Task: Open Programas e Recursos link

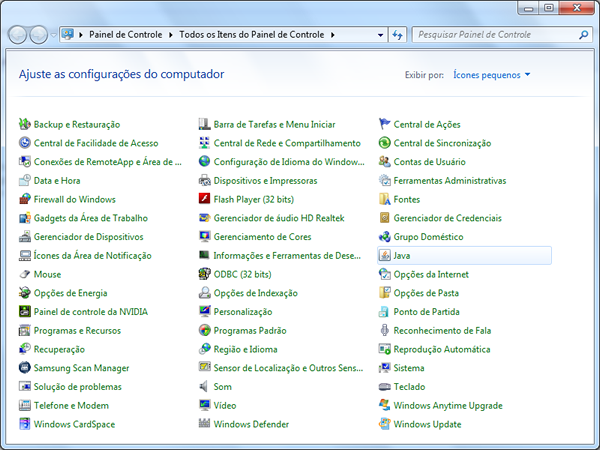Action: pyautogui.click(x=77, y=331)
